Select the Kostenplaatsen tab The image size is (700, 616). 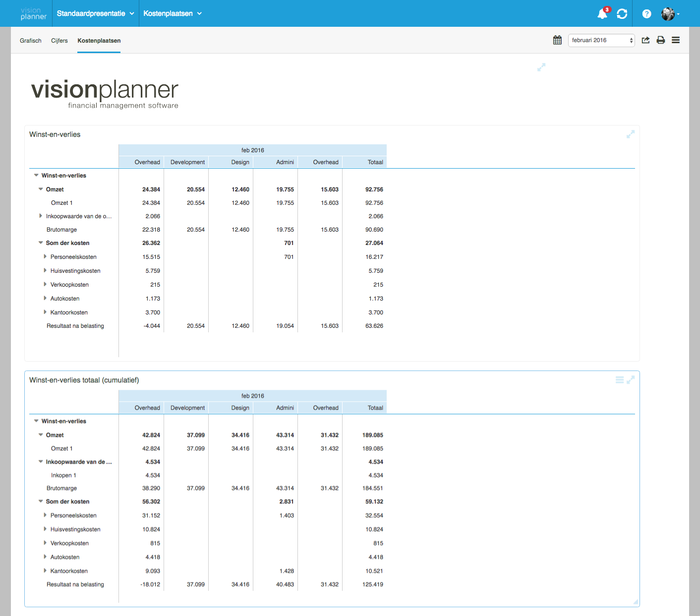99,41
